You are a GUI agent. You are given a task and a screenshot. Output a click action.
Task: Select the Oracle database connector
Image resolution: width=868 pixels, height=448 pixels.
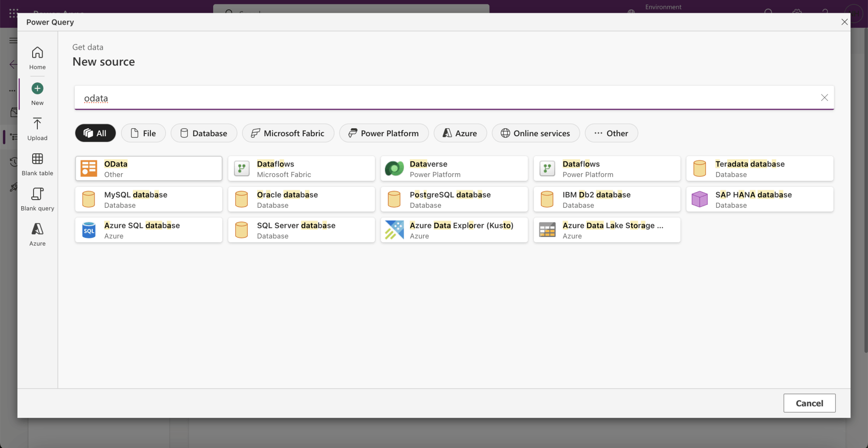302,199
